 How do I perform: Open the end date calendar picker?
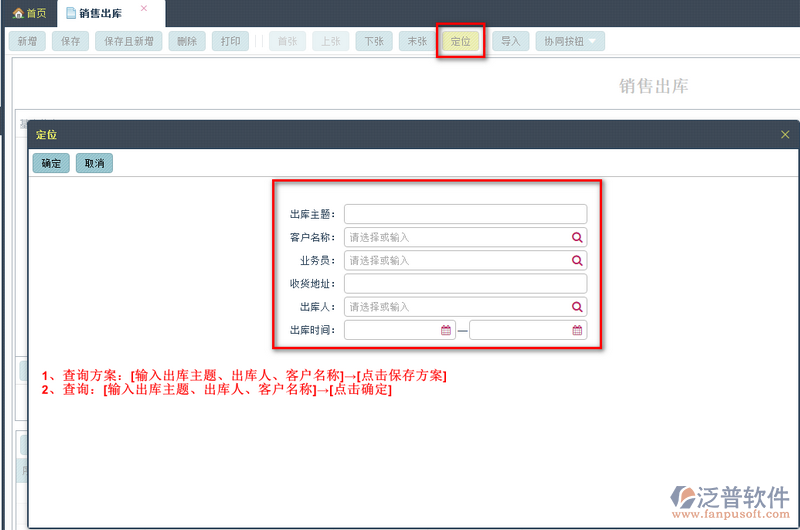(577, 330)
